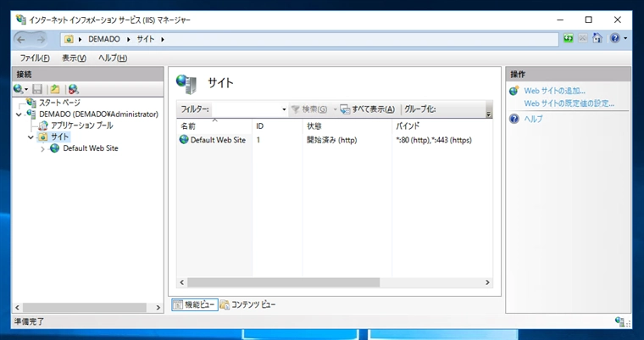Open breadcrumb arrow after サイト
Screen dimensions: 644x340
point(163,40)
